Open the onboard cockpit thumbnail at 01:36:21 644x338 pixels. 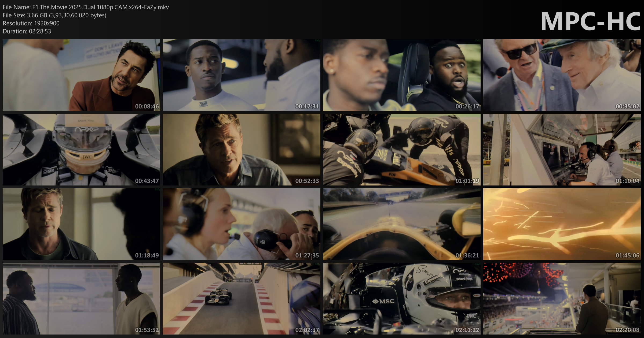[402, 224]
